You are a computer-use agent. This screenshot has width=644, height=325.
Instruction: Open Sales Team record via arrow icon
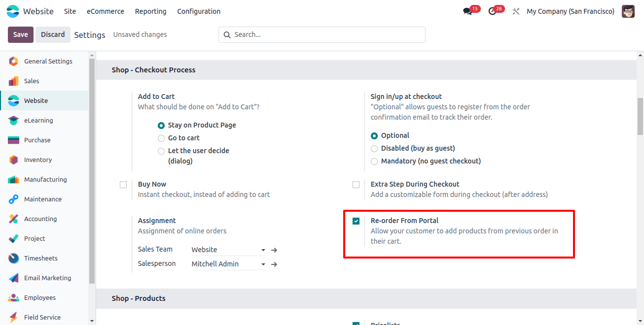pyautogui.click(x=274, y=250)
